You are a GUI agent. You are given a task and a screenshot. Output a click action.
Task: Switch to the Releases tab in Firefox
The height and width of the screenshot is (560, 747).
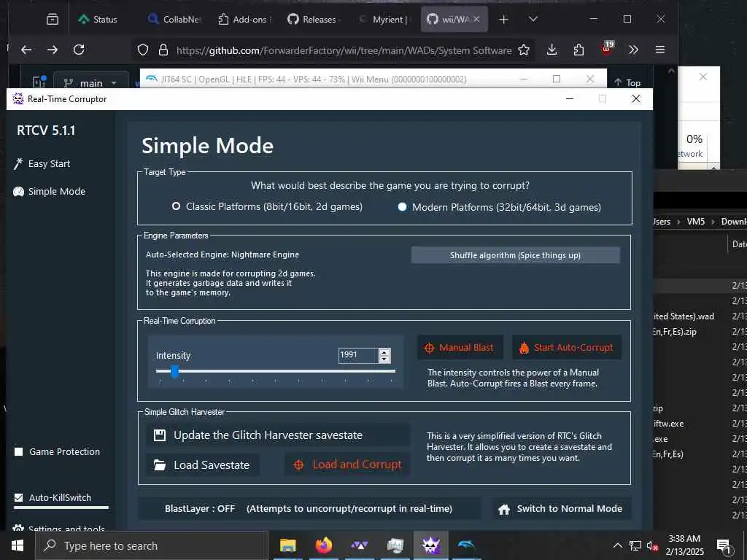[x=314, y=20]
